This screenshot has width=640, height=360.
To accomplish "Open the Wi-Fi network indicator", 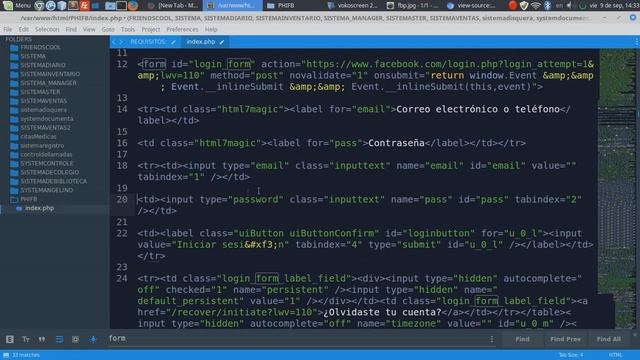I will (536, 5).
